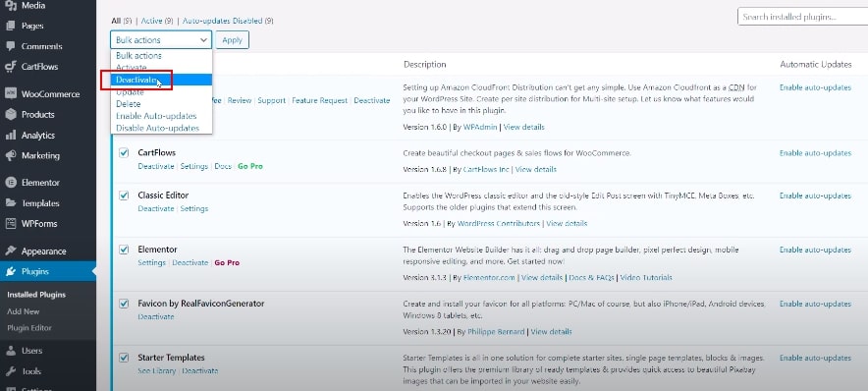The image size is (868, 391).
Task: Open Settings under Classic Editor
Action: click(193, 209)
